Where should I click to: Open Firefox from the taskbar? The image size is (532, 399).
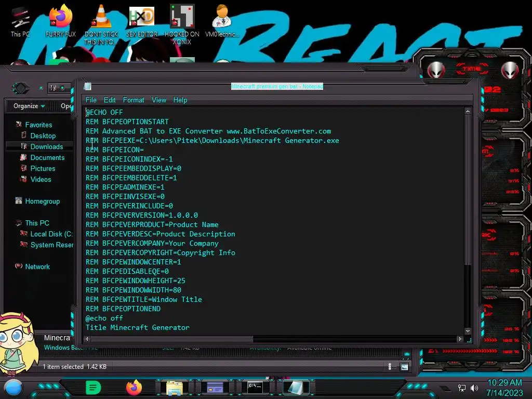coord(134,388)
